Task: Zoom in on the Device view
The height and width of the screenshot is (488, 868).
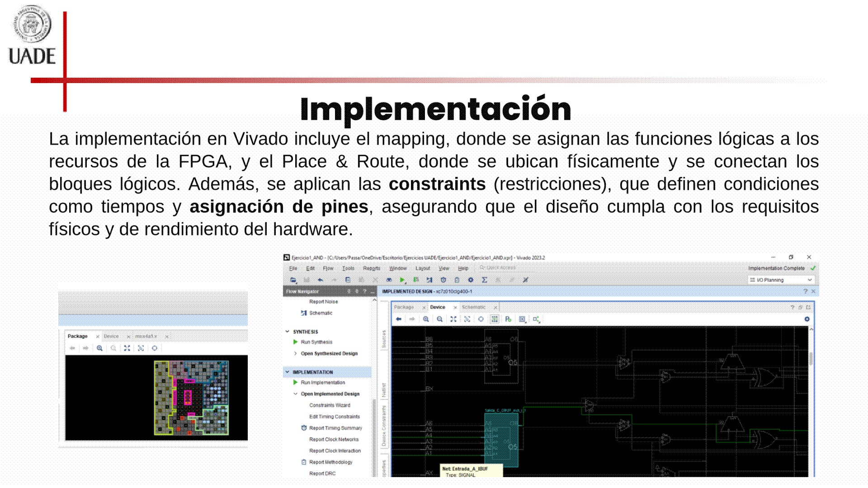Action: pos(426,319)
